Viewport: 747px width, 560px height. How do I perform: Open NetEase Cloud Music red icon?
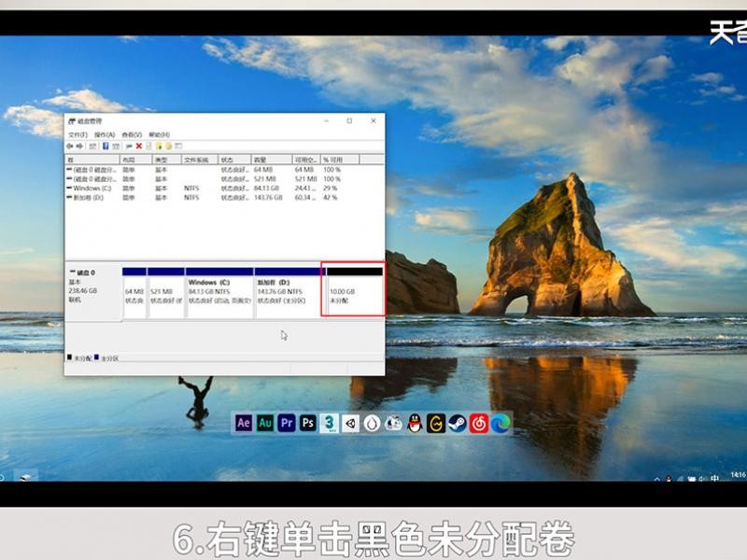[x=479, y=423]
